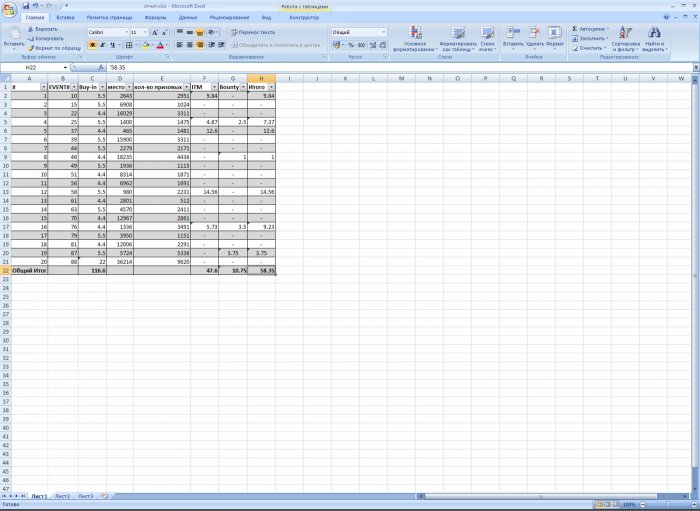Switch to the Формулы ribbon tab
700x511 pixels.
click(x=155, y=17)
